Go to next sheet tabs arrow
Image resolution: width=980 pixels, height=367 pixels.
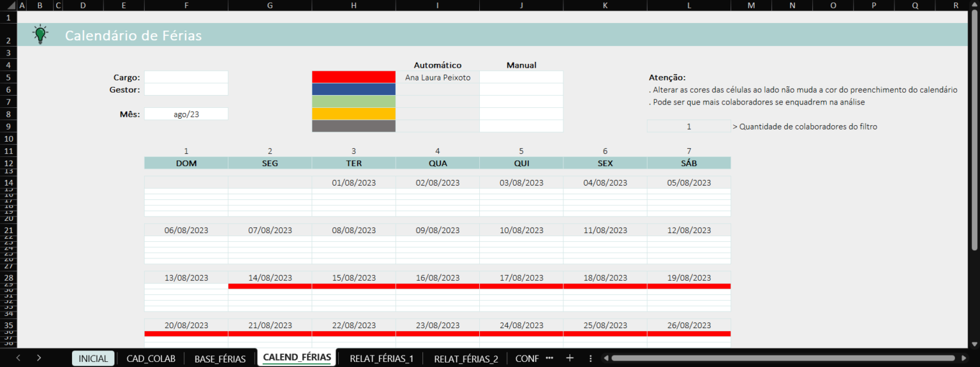(39, 358)
